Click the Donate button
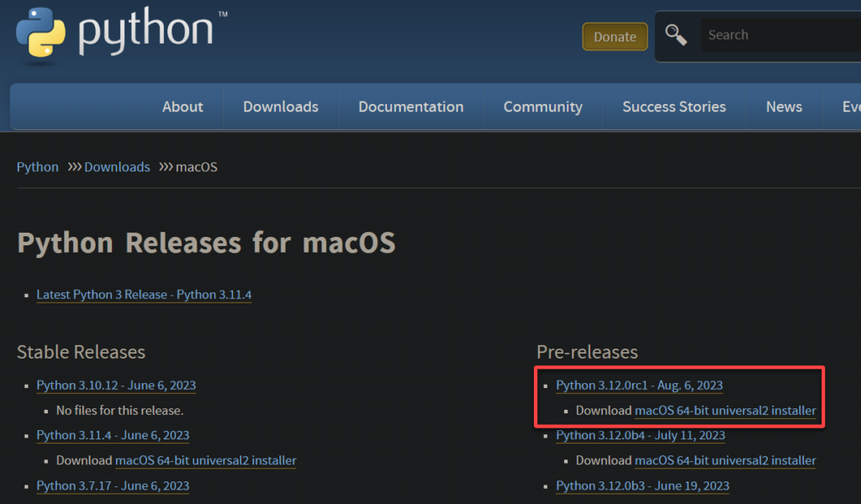861x504 pixels. coord(615,36)
